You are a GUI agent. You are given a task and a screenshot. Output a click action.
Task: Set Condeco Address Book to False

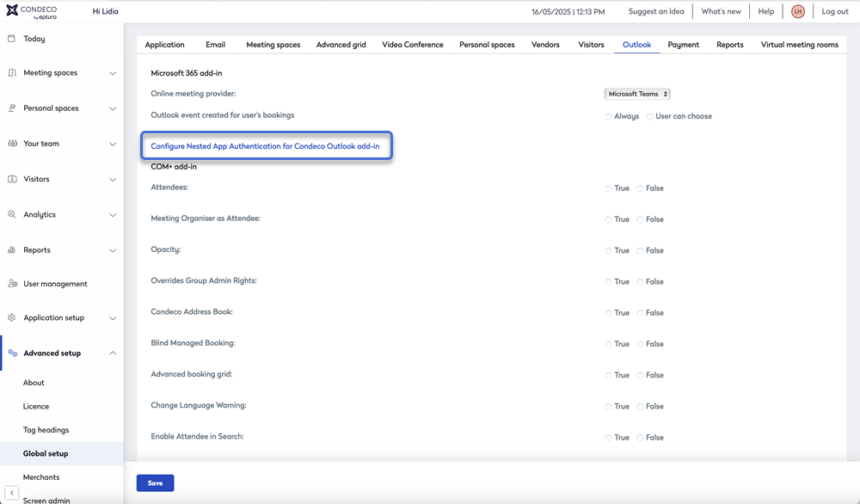[x=640, y=314]
